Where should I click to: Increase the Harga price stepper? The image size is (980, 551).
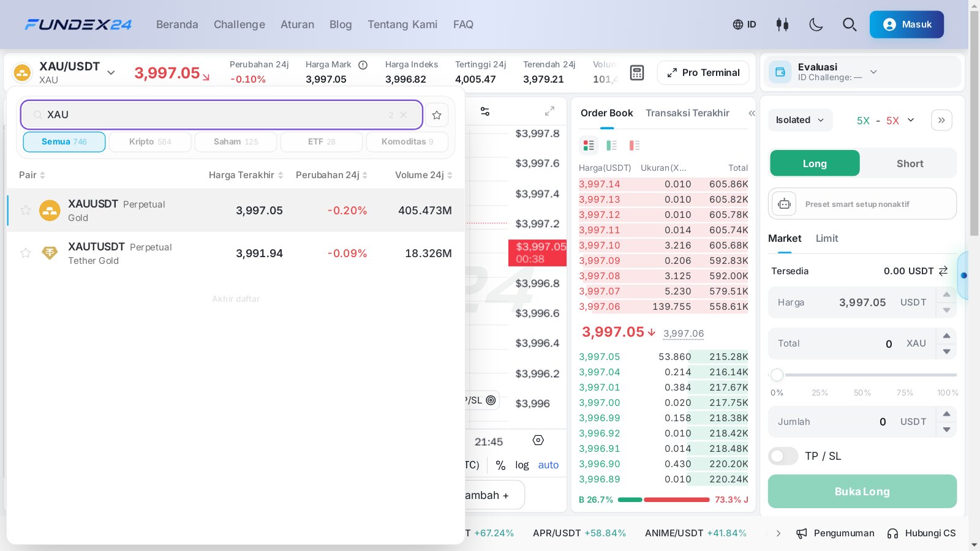pyautogui.click(x=946, y=294)
